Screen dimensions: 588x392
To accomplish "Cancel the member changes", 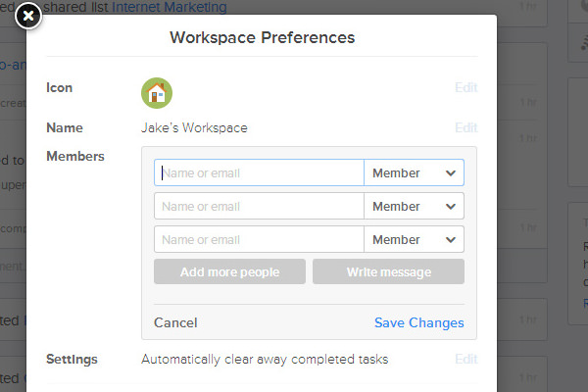I will 175,322.
